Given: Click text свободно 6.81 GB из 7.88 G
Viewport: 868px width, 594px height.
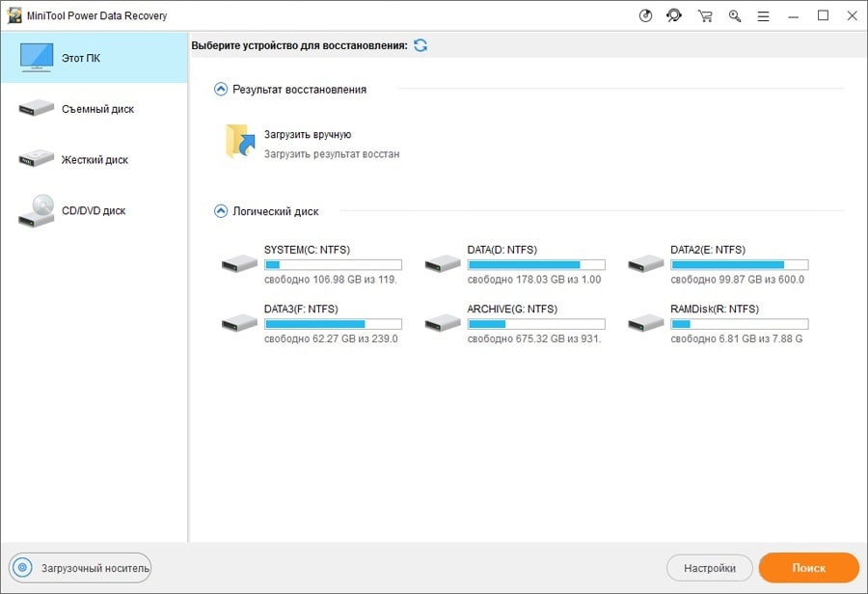Looking at the screenshot, I should [736, 338].
